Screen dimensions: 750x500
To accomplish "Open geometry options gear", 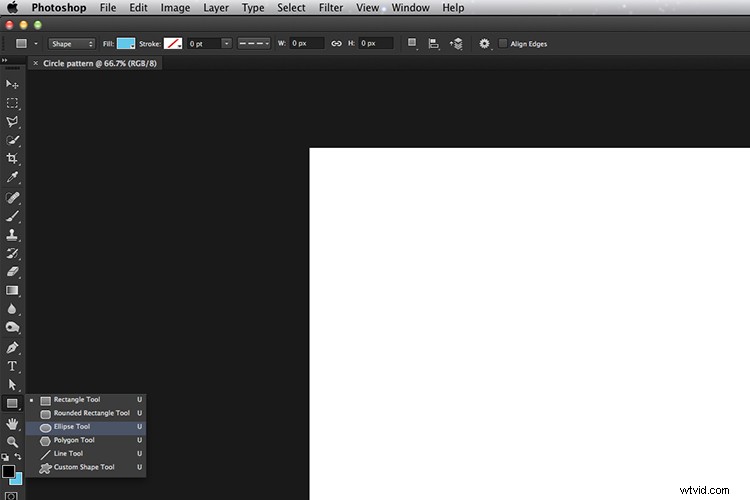I will (484, 44).
